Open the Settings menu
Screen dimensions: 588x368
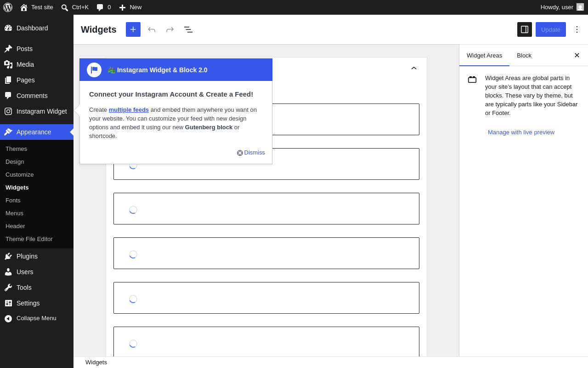(x=37, y=303)
